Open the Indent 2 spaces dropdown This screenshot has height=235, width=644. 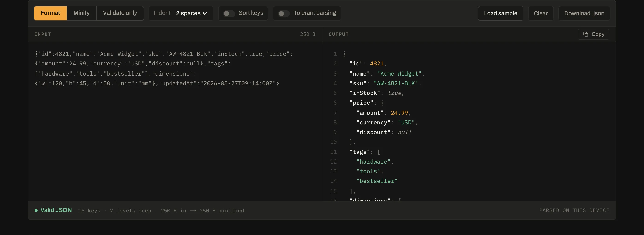click(181, 13)
